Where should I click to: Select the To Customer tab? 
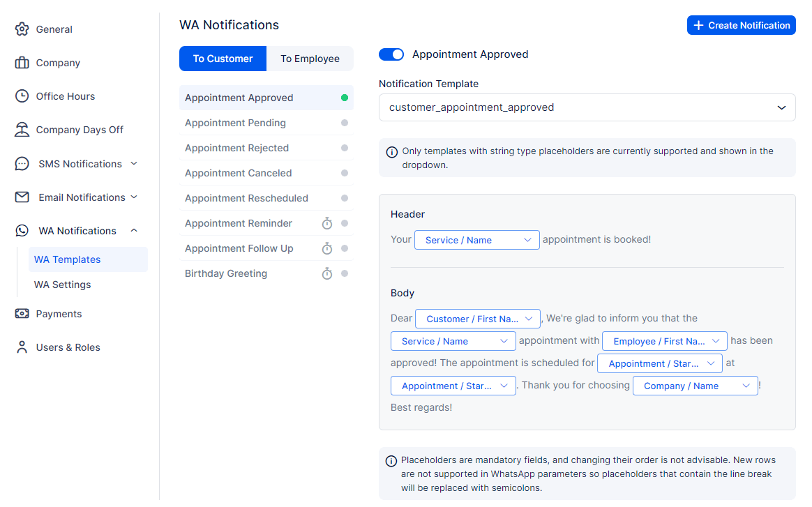223,59
